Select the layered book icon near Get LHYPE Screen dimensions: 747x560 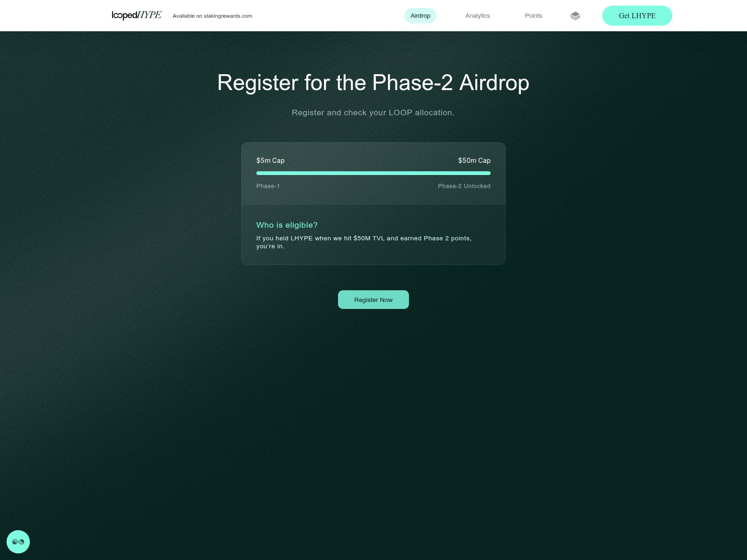coord(575,15)
